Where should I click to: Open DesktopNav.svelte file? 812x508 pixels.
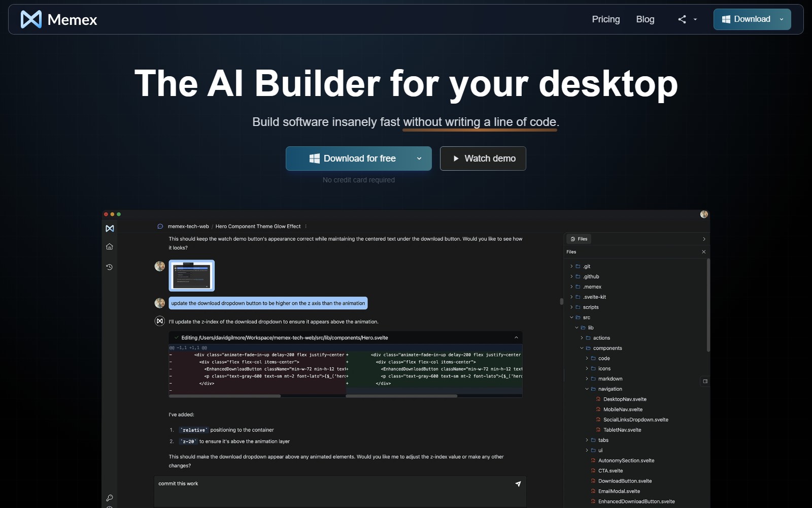click(625, 399)
